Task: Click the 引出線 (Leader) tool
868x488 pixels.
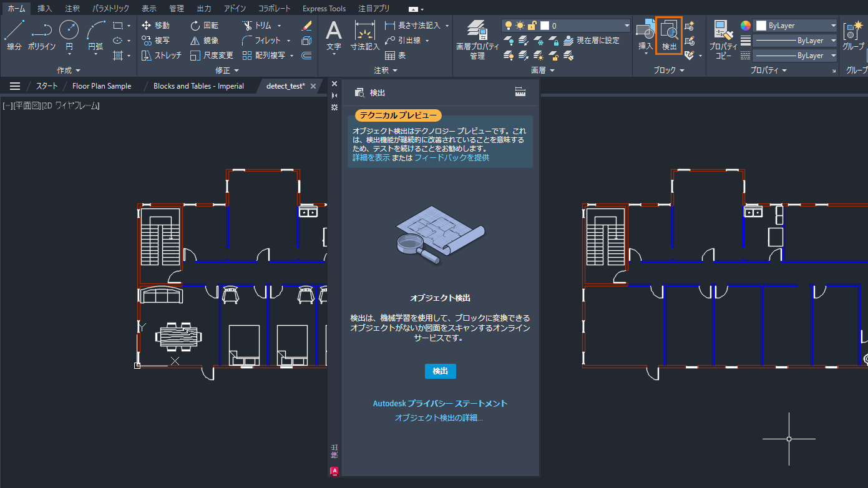Action: (402, 41)
